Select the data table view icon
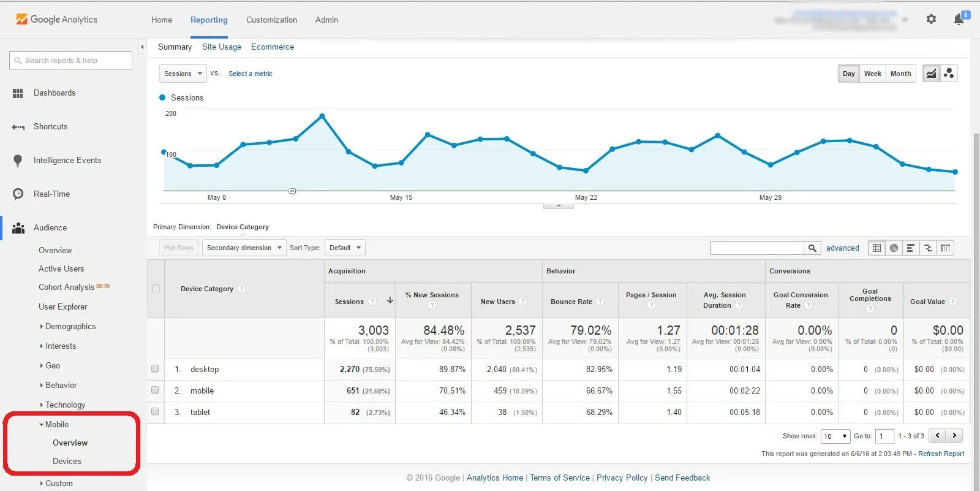980x491 pixels. click(876, 248)
